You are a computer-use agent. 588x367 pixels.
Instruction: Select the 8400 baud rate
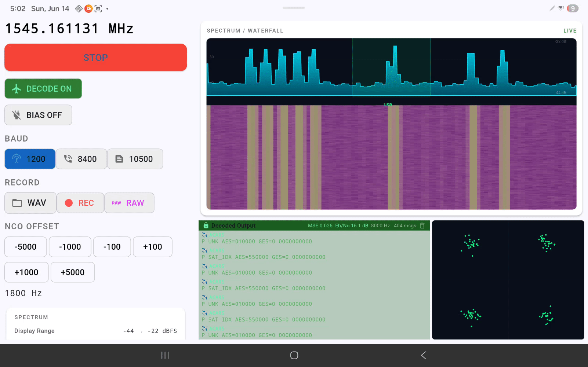point(81,159)
